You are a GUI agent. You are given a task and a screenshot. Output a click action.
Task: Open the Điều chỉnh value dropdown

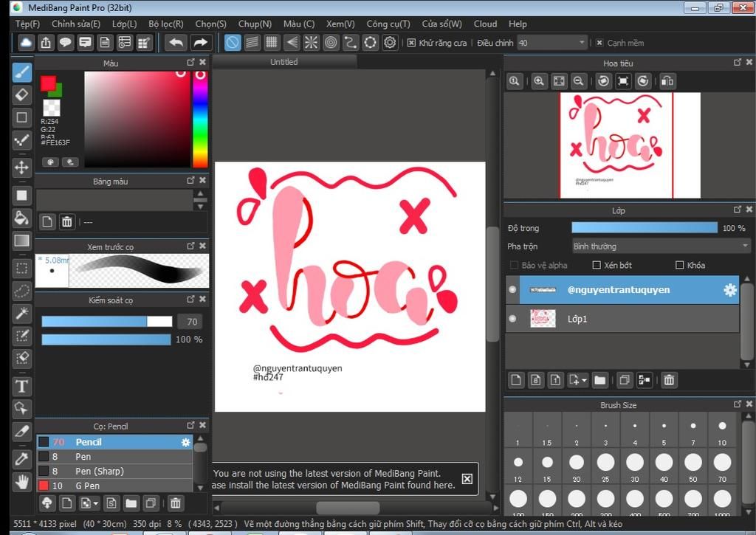552,43
